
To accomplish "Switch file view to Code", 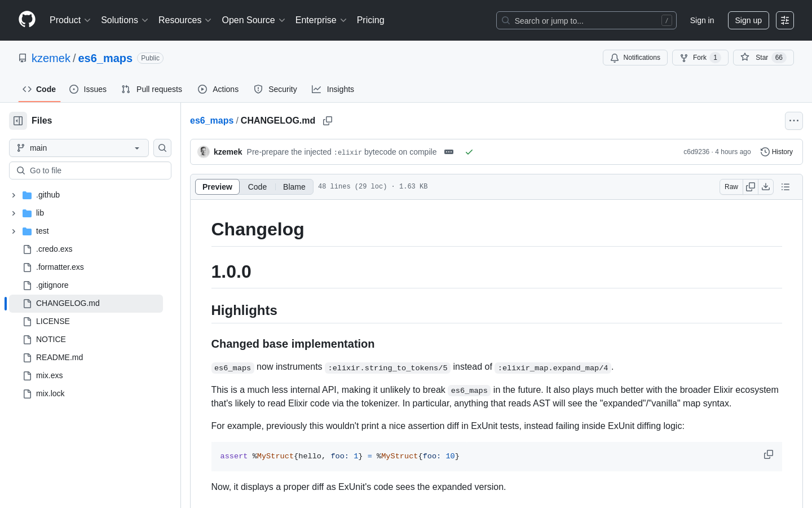I will (x=257, y=187).
